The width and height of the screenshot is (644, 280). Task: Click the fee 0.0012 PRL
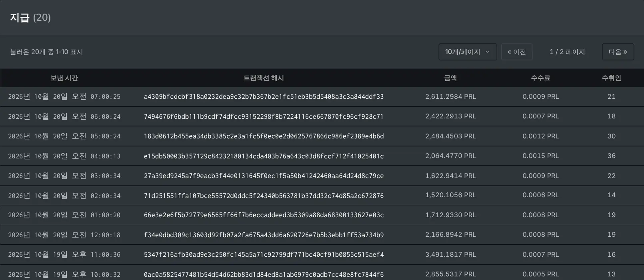540,136
